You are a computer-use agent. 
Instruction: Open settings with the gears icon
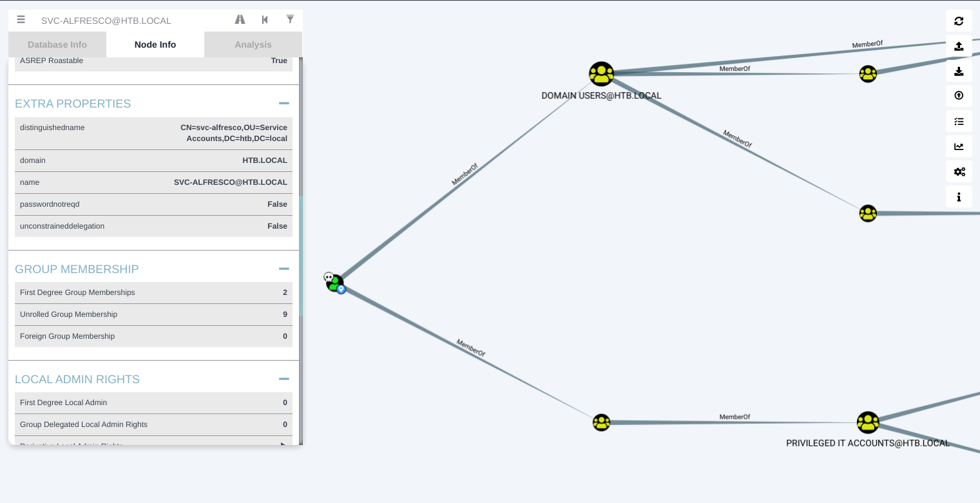click(x=959, y=171)
